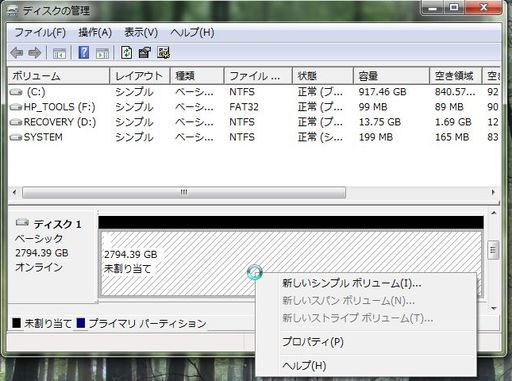Sort by the 容量 column header
The image size is (512, 381).
[x=391, y=76]
